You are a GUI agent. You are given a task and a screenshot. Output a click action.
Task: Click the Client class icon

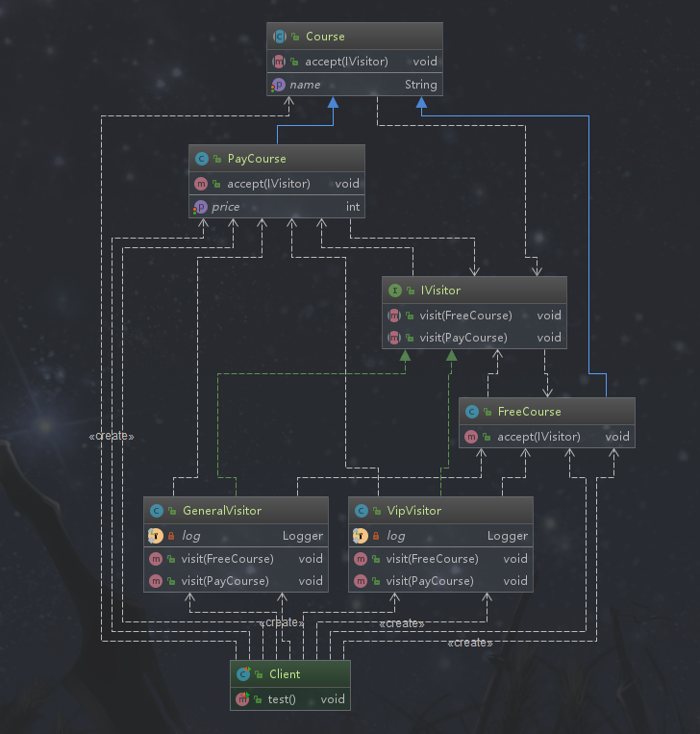pyautogui.click(x=243, y=674)
